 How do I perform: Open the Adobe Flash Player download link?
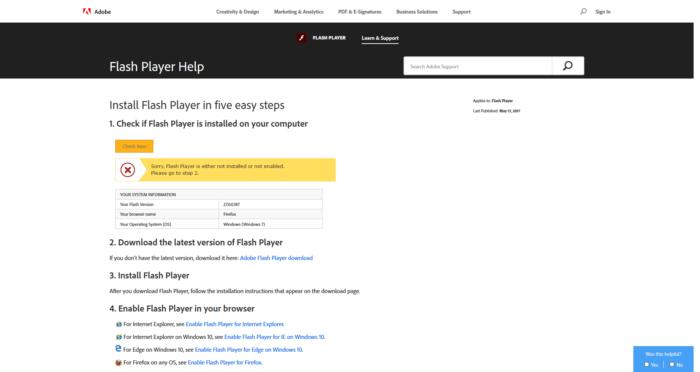point(276,258)
